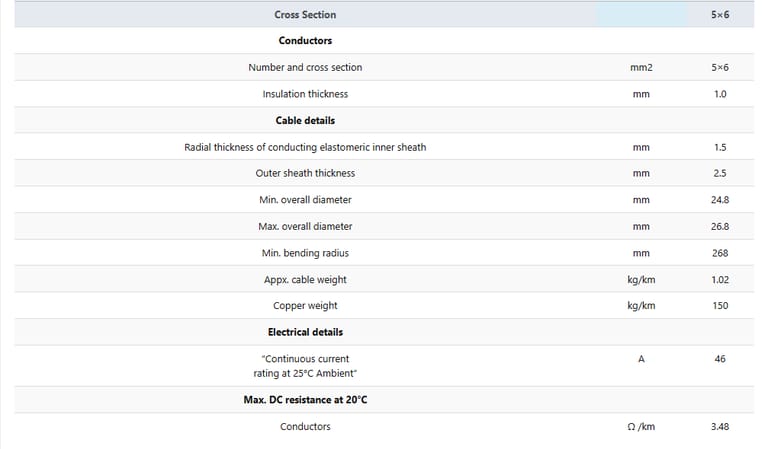The width and height of the screenshot is (768, 449).
Task: Click the 46 ampere current rating value
Action: click(x=720, y=358)
